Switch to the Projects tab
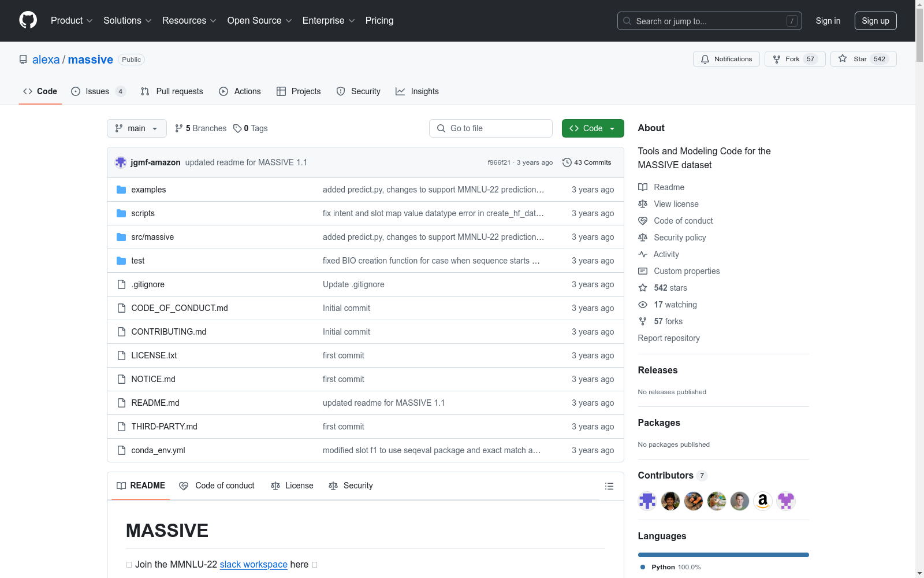Image resolution: width=924 pixels, height=578 pixels. tap(299, 91)
